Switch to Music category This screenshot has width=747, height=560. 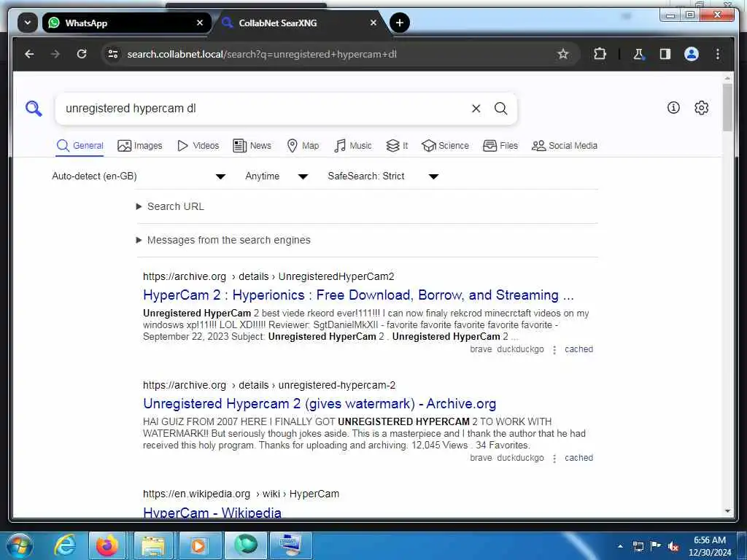tap(353, 146)
